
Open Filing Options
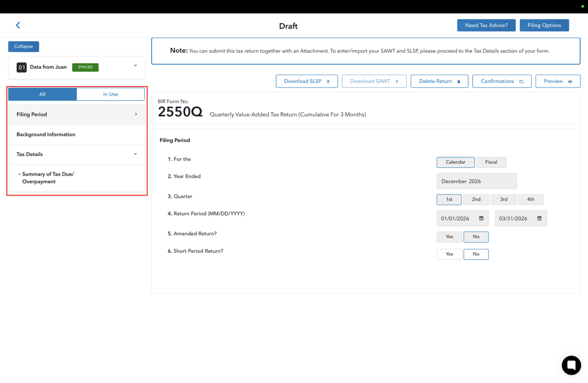[x=544, y=25]
